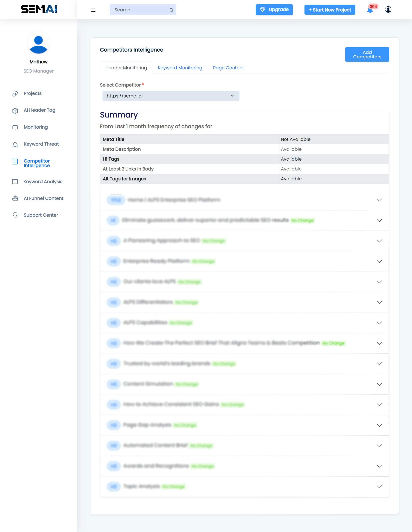Expand the Topic Analysis row

(379, 486)
